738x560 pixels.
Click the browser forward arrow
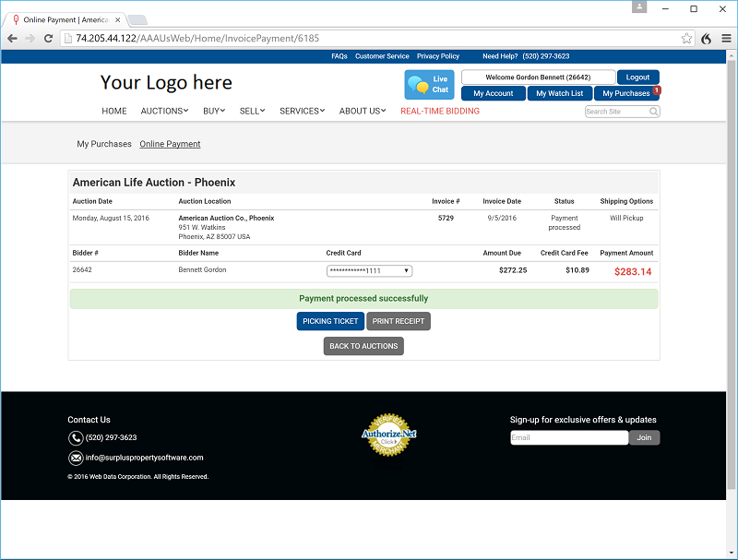tap(30, 39)
